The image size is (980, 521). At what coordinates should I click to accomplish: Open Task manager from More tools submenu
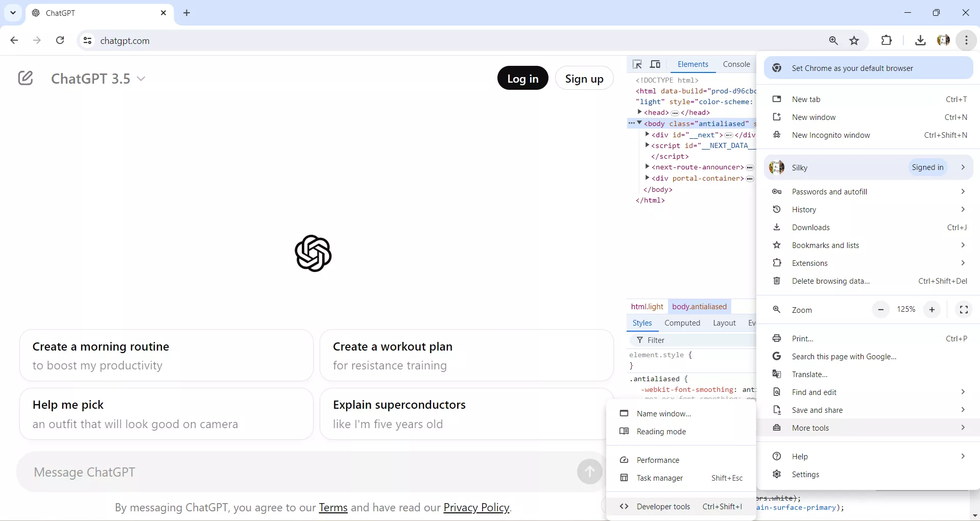pos(659,478)
